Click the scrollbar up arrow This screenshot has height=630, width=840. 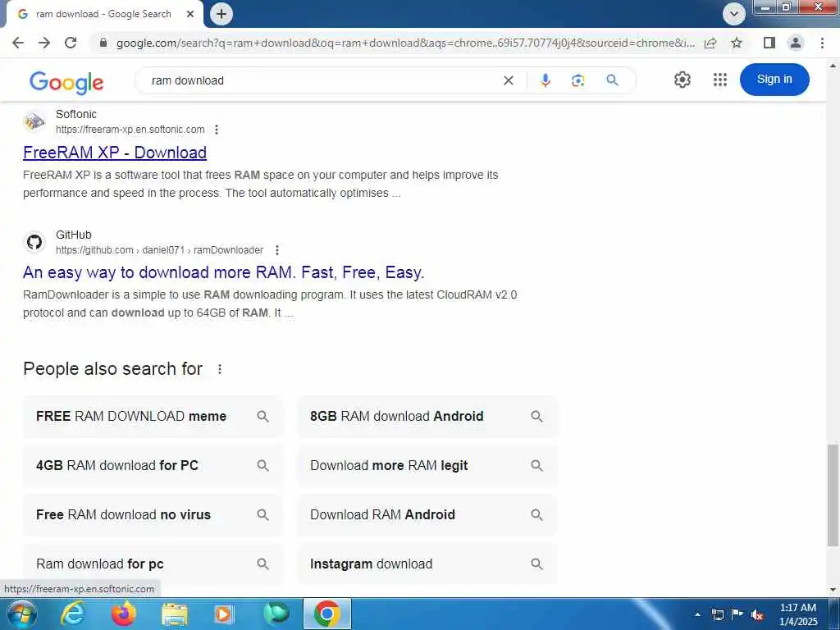(833, 66)
